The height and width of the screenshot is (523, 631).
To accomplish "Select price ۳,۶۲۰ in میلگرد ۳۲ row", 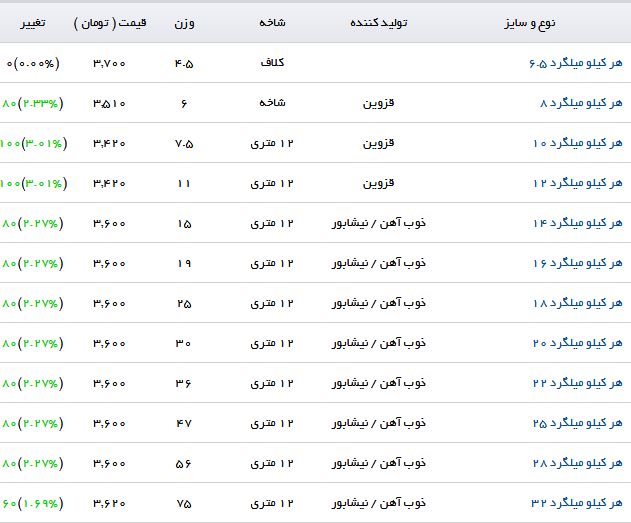I will pos(109,503).
